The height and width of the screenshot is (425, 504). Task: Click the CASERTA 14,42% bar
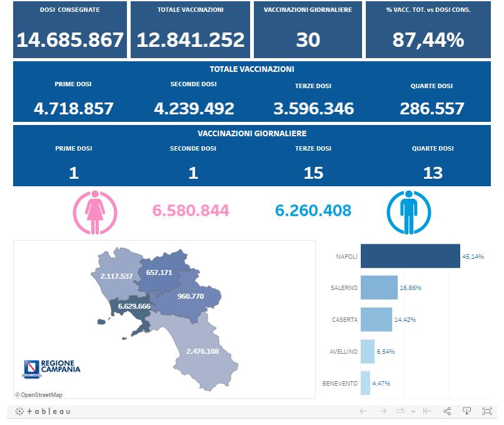tap(376, 319)
